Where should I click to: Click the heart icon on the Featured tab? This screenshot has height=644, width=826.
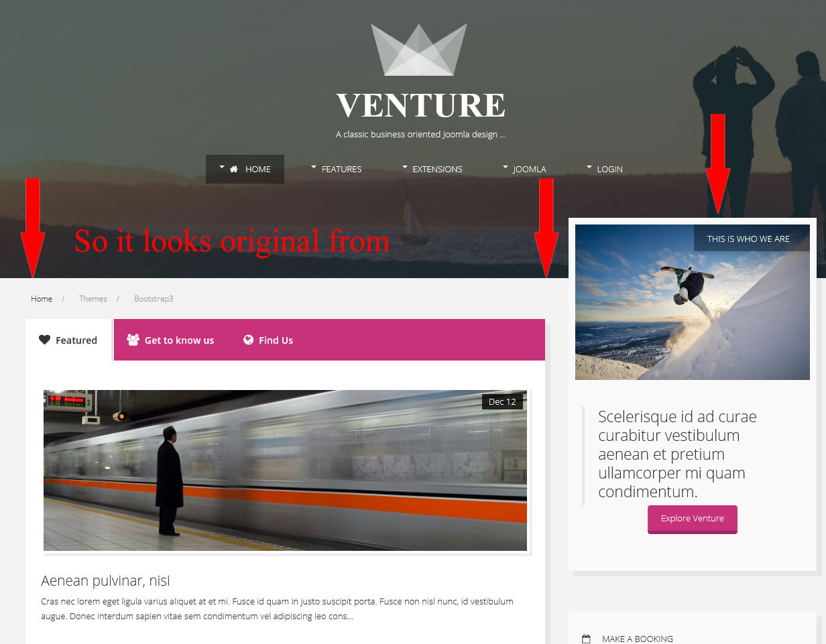[x=45, y=340]
